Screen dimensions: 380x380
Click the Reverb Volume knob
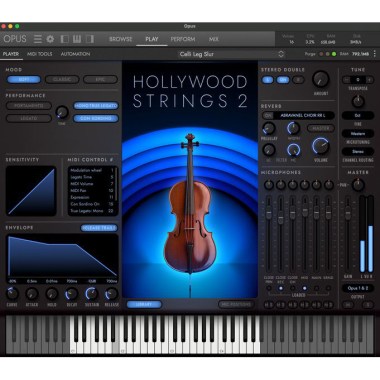coord(320,146)
